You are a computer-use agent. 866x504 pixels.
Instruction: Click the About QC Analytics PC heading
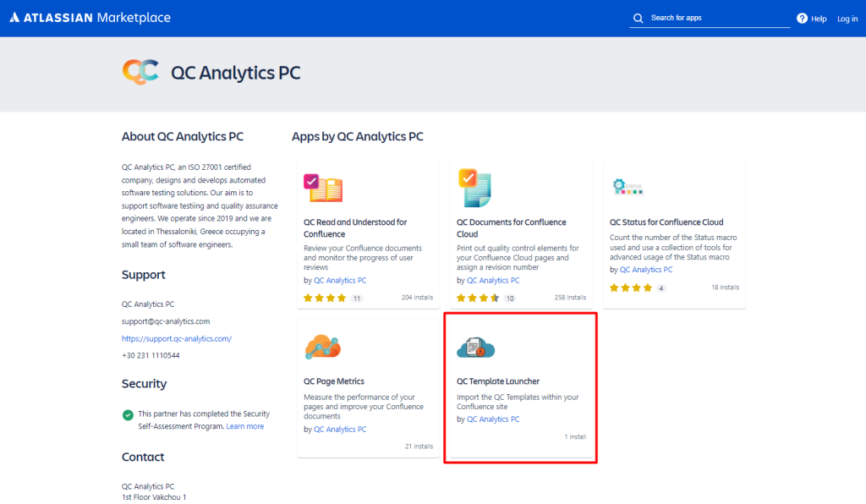pyautogui.click(x=183, y=136)
